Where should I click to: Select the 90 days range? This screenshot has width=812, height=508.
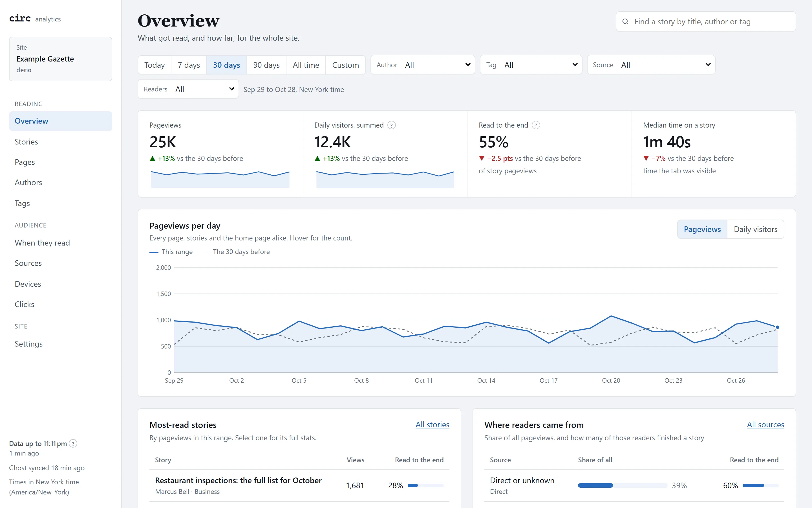[266, 65]
